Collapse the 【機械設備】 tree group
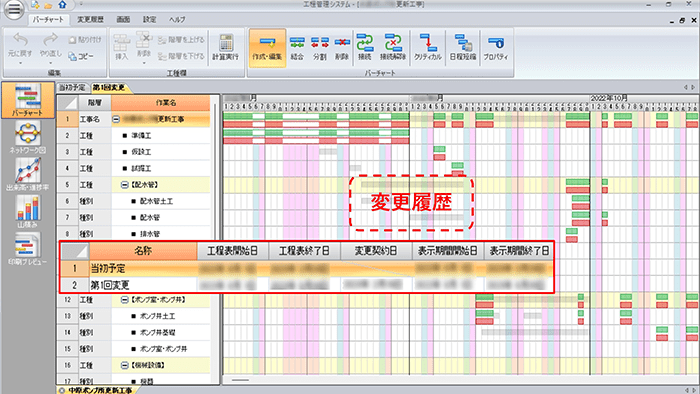The width and height of the screenshot is (700, 394). pos(125,365)
